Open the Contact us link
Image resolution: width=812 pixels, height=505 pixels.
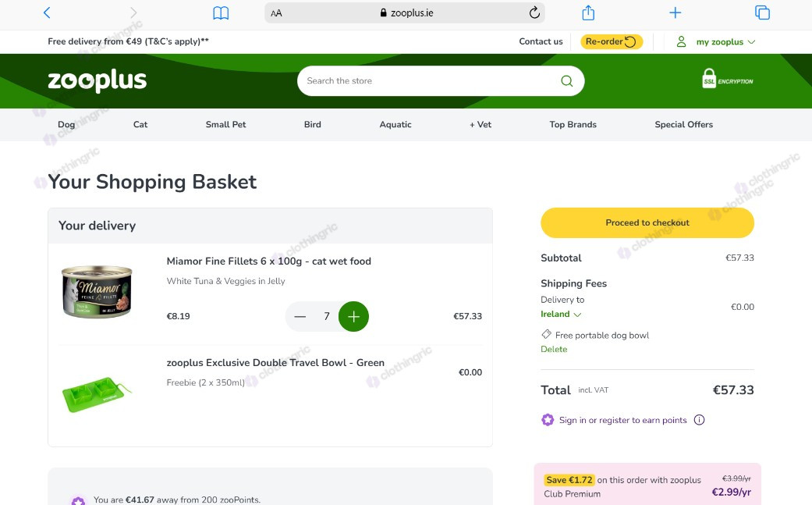pyautogui.click(x=541, y=41)
